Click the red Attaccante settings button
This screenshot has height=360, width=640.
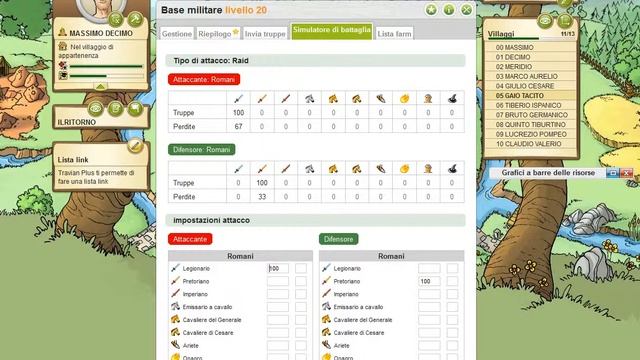pos(190,239)
